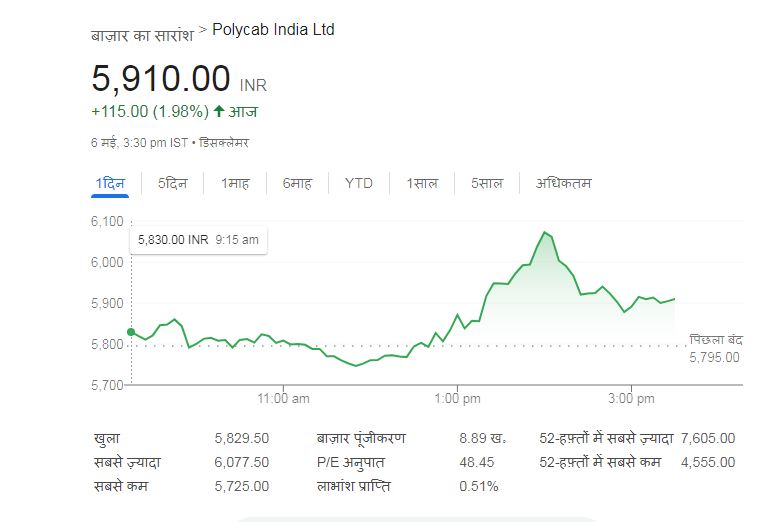This screenshot has width=776, height=522.
Task: Switch to the 5दिन range tab
Action: (x=173, y=183)
